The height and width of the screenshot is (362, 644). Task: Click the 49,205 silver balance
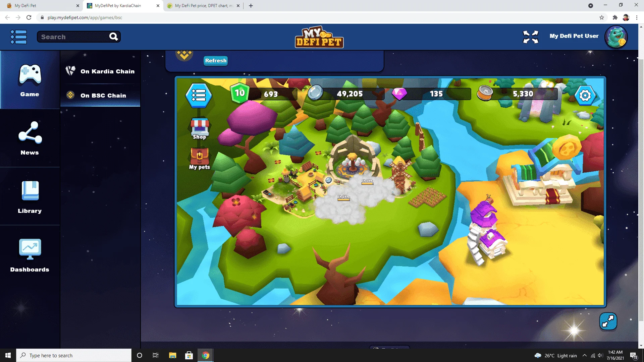(x=350, y=94)
